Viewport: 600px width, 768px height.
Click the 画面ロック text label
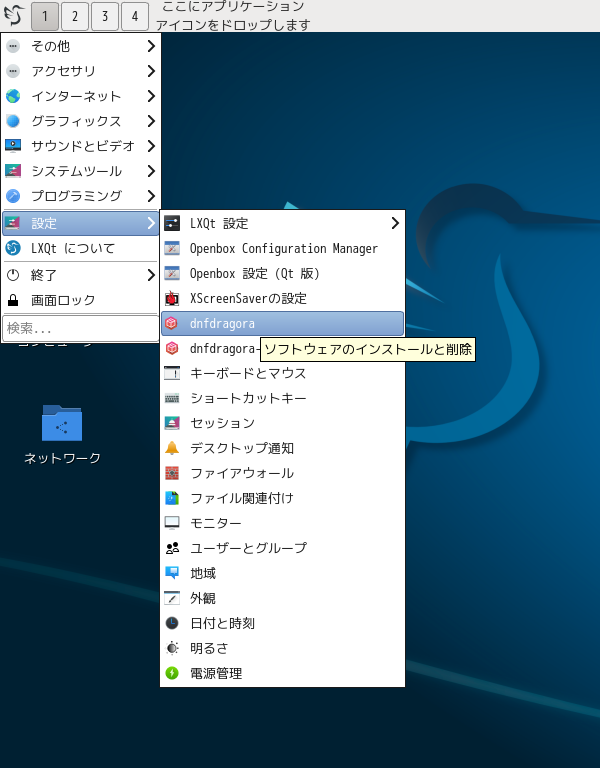[x=63, y=300]
